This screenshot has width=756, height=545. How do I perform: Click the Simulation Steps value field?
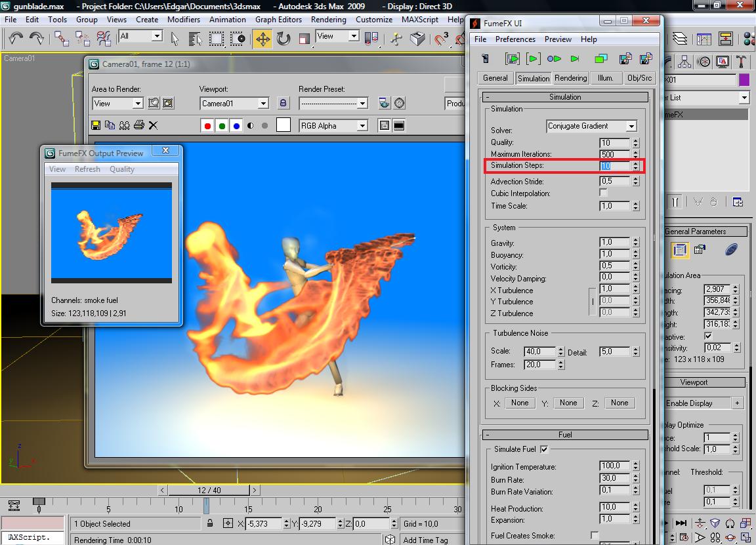(x=615, y=166)
